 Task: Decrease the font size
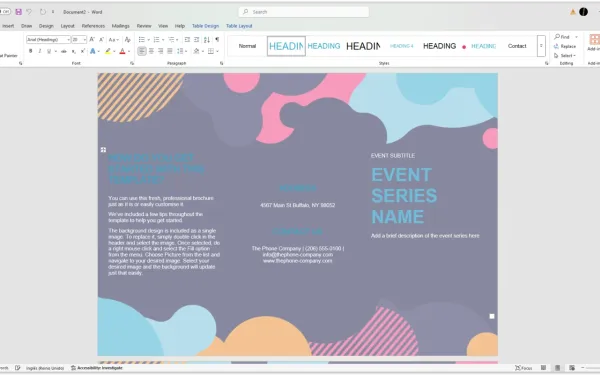[101, 39]
